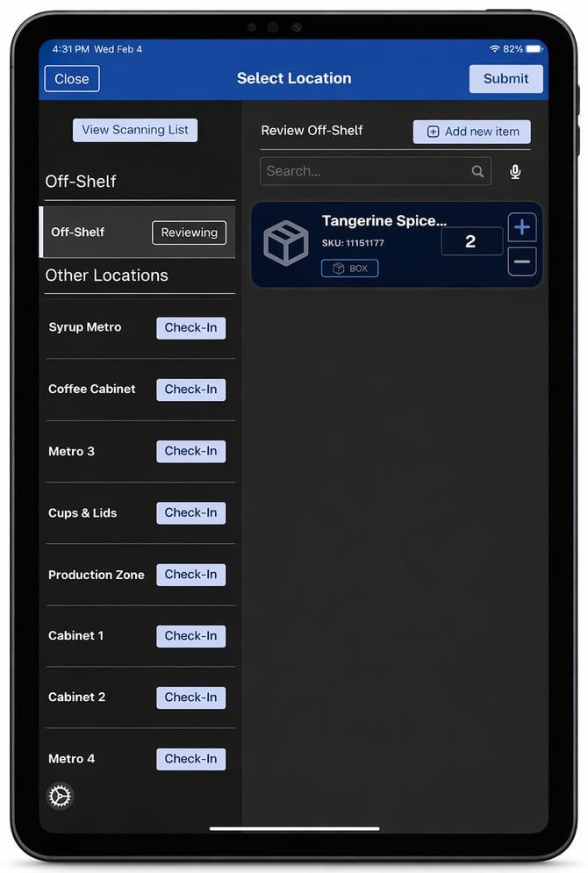Tap the Other Locations section header

pyautogui.click(x=106, y=275)
